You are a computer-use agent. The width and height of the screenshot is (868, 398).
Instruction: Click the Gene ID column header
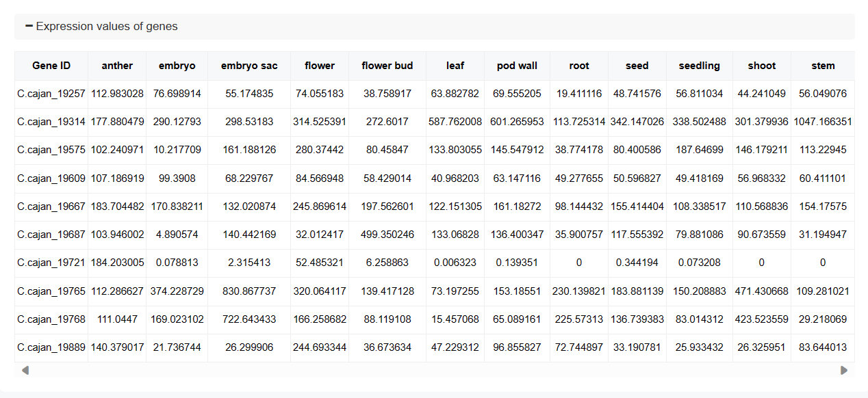tap(51, 66)
